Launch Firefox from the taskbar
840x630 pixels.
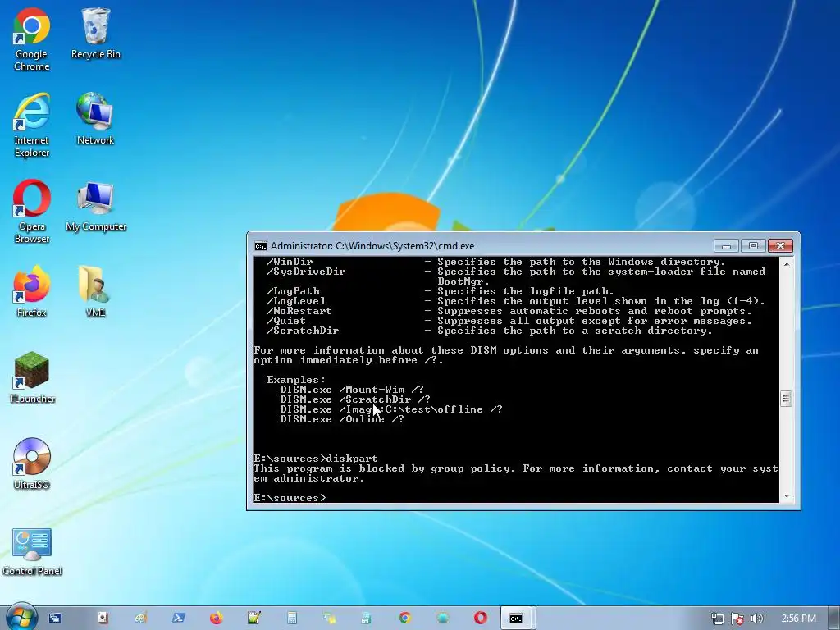click(x=216, y=619)
